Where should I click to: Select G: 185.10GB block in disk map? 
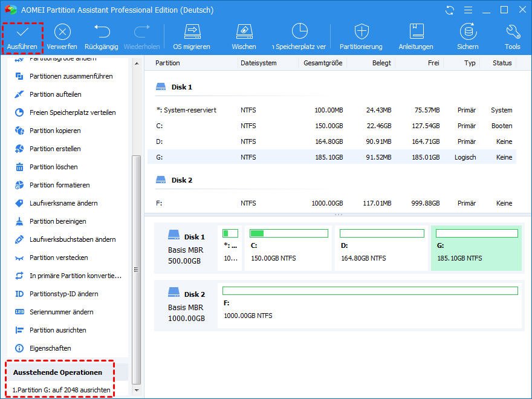click(x=476, y=248)
